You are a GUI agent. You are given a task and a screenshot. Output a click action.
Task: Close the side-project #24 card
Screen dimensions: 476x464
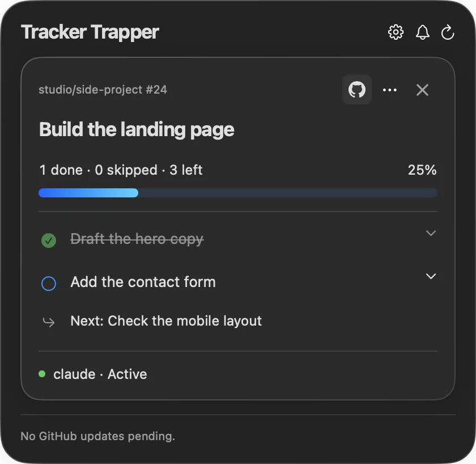(422, 90)
